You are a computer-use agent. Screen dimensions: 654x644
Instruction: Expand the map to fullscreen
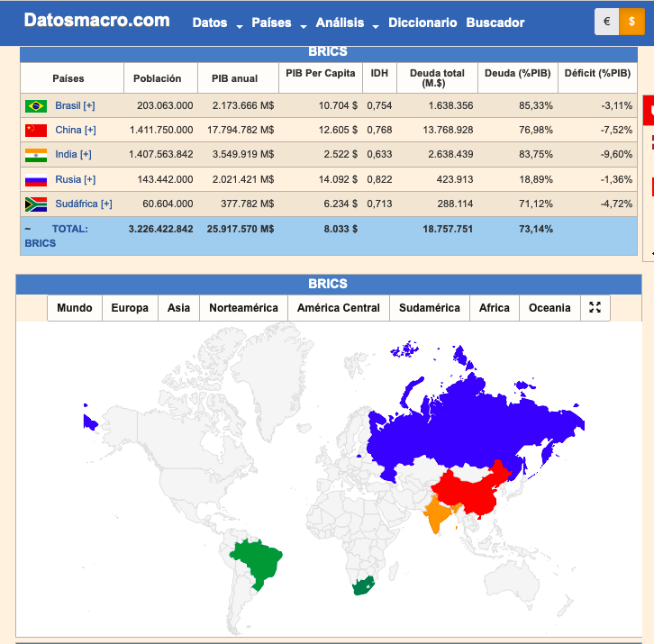coord(595,308)
